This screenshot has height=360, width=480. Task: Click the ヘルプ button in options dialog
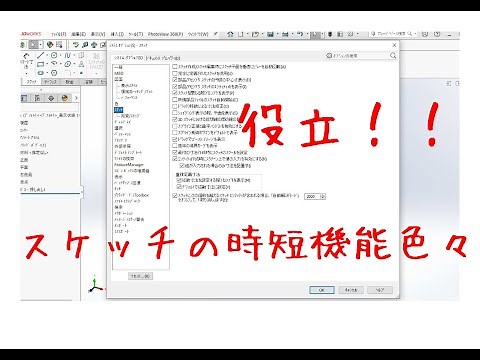click(x=380, y=290)
